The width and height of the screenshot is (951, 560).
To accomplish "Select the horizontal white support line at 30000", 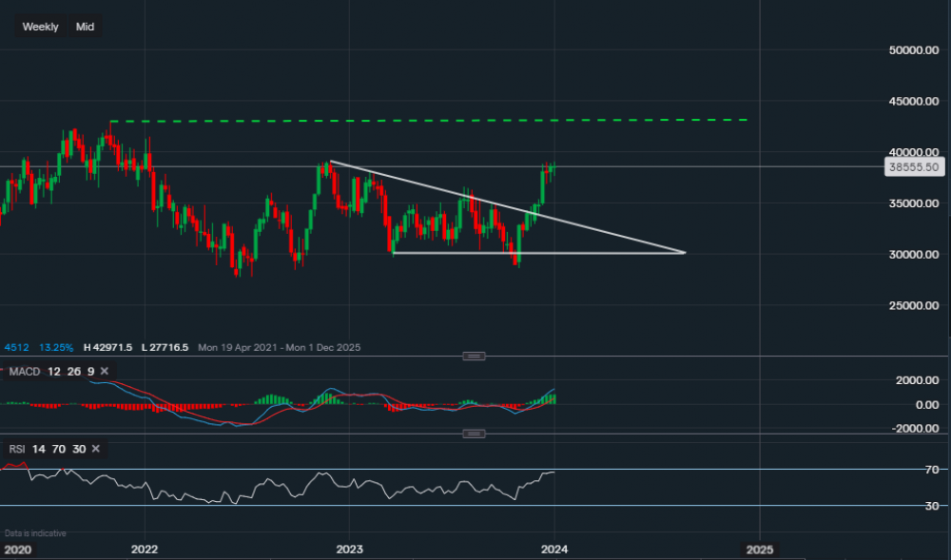I will point(533,252).
